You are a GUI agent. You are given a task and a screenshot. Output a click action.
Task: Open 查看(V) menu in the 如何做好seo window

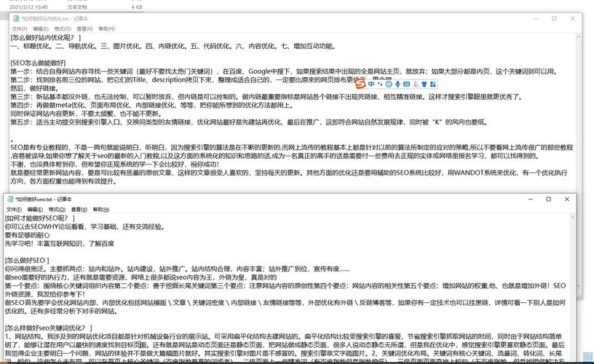(x=79, y=210)
